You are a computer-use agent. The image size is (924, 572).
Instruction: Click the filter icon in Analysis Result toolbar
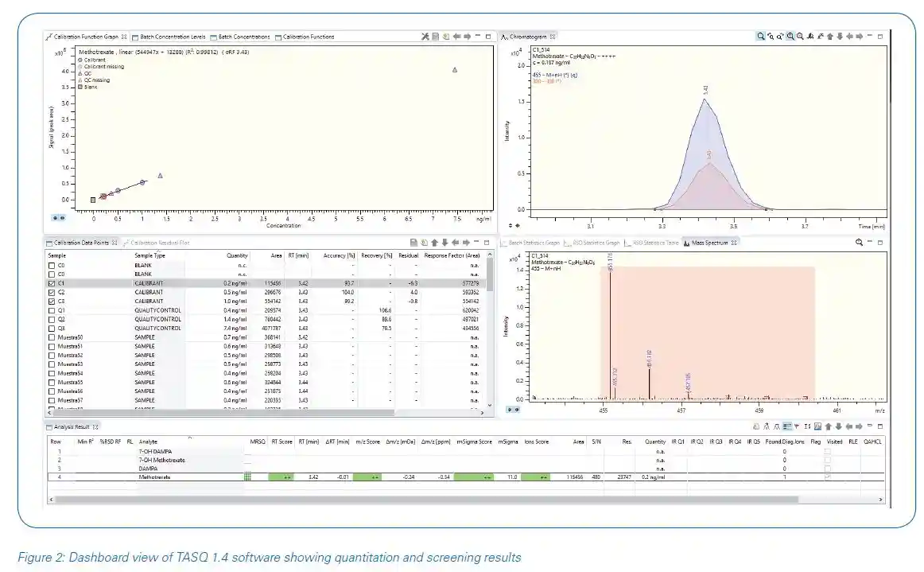(797, 427)
